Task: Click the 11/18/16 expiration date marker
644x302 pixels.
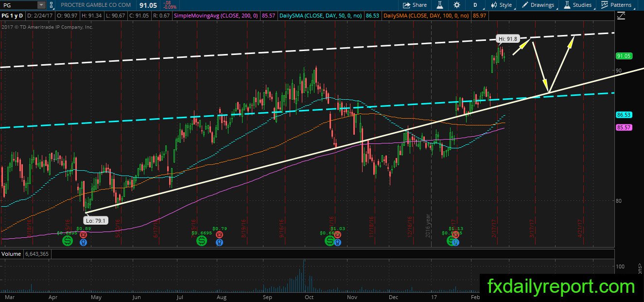Action: (x=371, y=226)
